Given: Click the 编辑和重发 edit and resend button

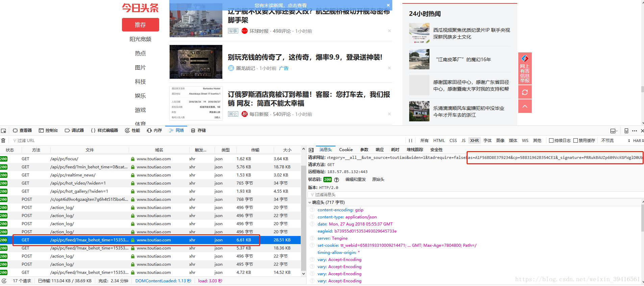Looking at the screenshot, I should coord(355,180).
